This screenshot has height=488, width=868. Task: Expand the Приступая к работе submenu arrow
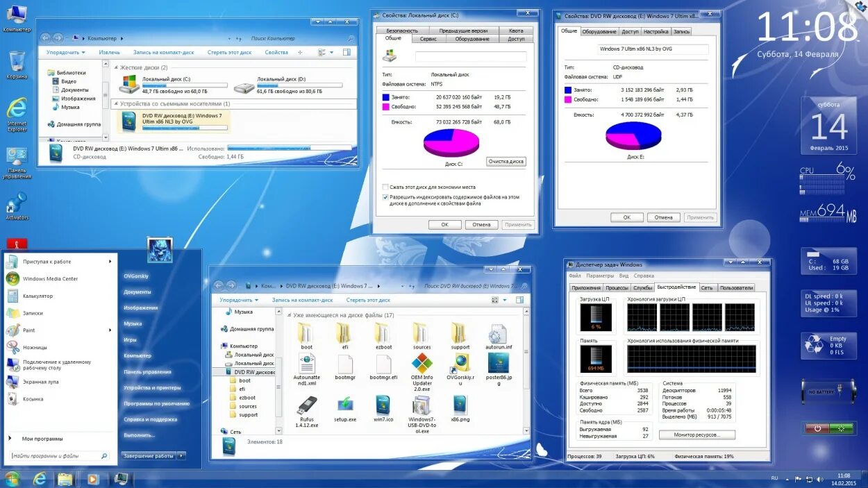point(110,262)
